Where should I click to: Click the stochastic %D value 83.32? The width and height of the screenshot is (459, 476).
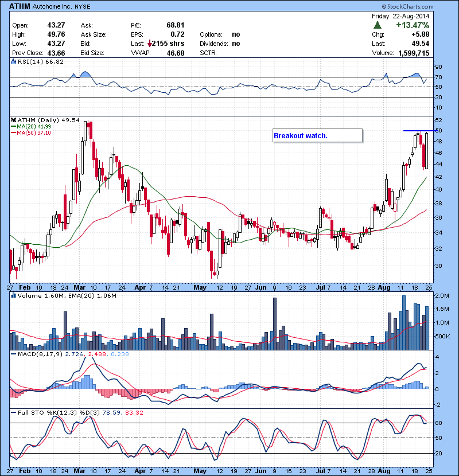(134, 412)
